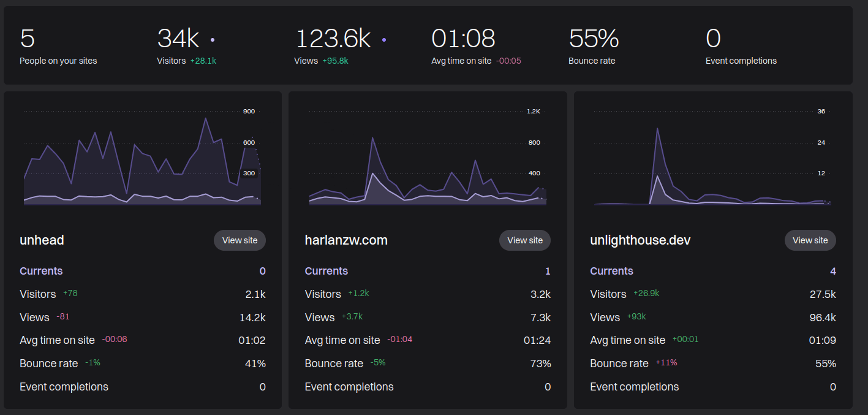Click the '123.6k' total views value
Image resolution: width=868 pixels, height=415 pixels.
tap(333, 39)
